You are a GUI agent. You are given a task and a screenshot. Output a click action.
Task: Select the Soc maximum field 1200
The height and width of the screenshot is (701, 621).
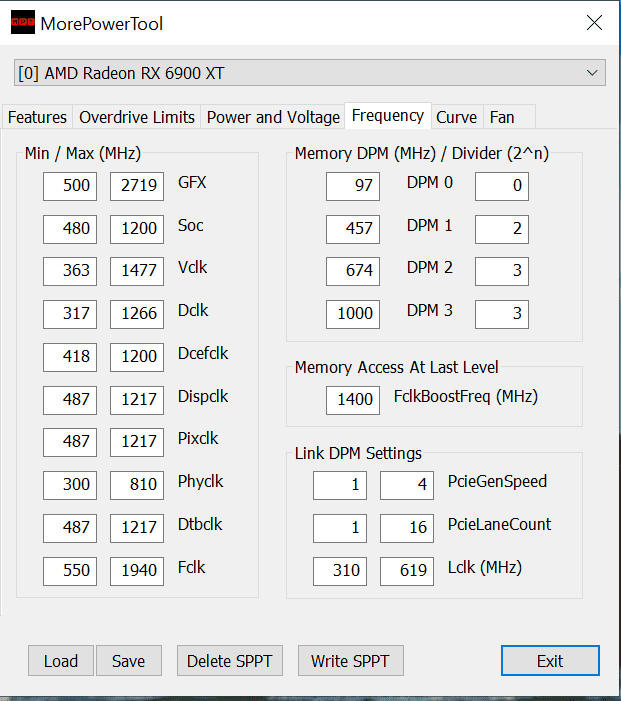137,229
